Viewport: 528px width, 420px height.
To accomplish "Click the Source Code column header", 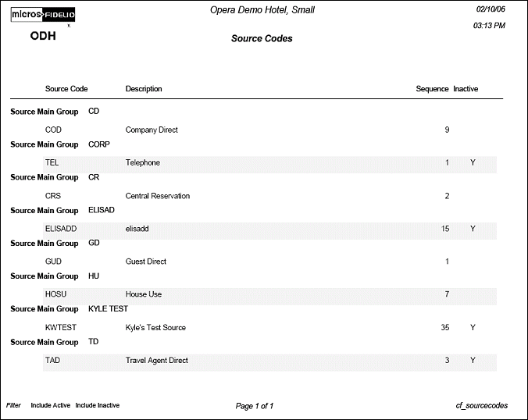I will (66, 89).
